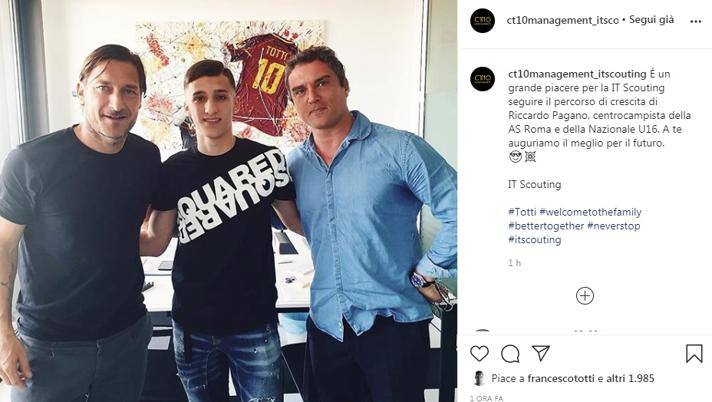This screenshot has width=712, height=402.
Task: Open the ct10management_itsco username in the header
Action: point(563,20)
